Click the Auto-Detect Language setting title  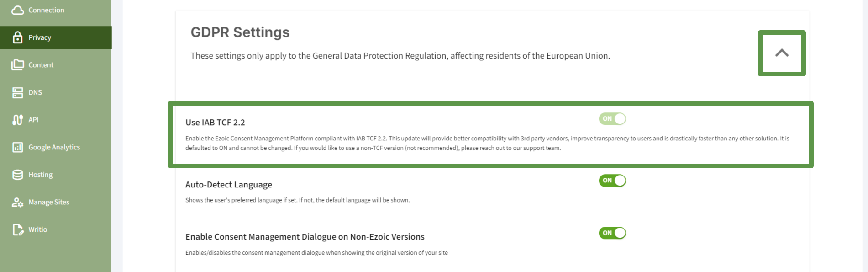click(228, 185)
